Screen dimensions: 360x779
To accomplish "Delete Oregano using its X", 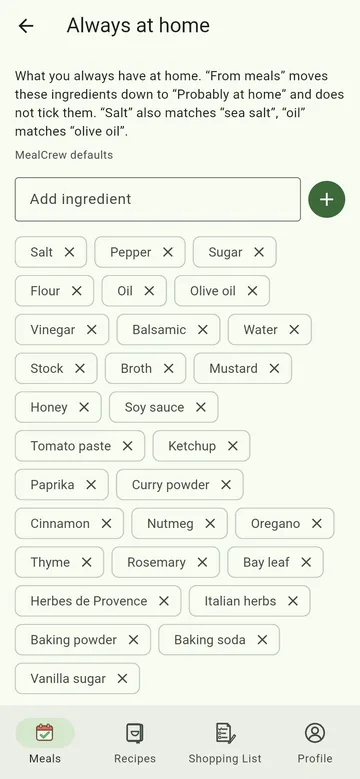I will coord(316,524).
